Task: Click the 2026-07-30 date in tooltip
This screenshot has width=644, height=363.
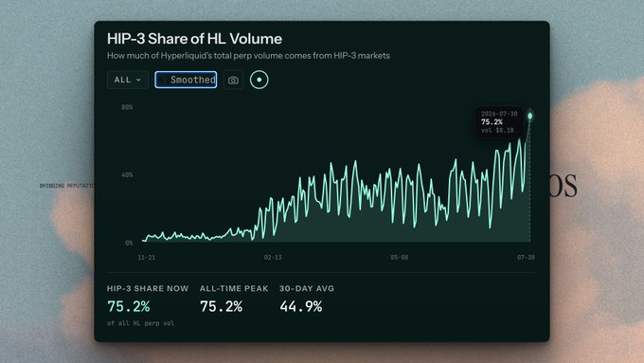Action: coord(499,114)
